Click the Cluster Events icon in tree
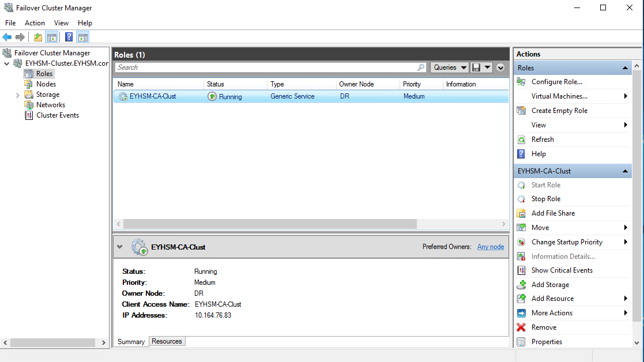644x362 pixels. coord(29,115)
